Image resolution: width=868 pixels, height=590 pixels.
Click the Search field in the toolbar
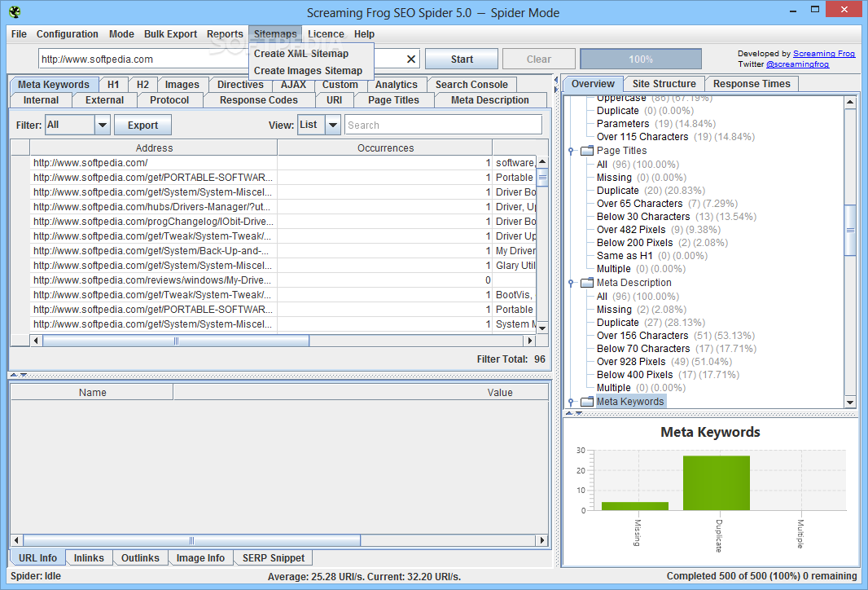click(443, 125)
